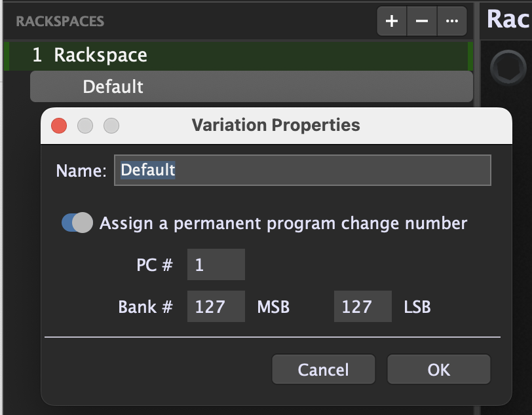This screenshot has height=415, width=532.
Task: Click the hexagonal knob widget beside the Rackspaces panel
Action: point(508,66)
